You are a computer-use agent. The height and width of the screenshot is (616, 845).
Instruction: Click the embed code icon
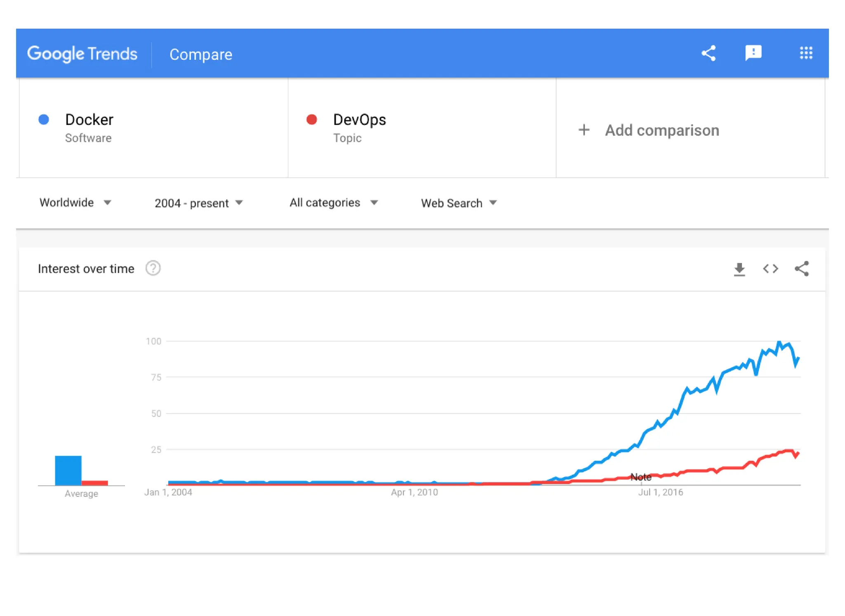coord(770,269)
